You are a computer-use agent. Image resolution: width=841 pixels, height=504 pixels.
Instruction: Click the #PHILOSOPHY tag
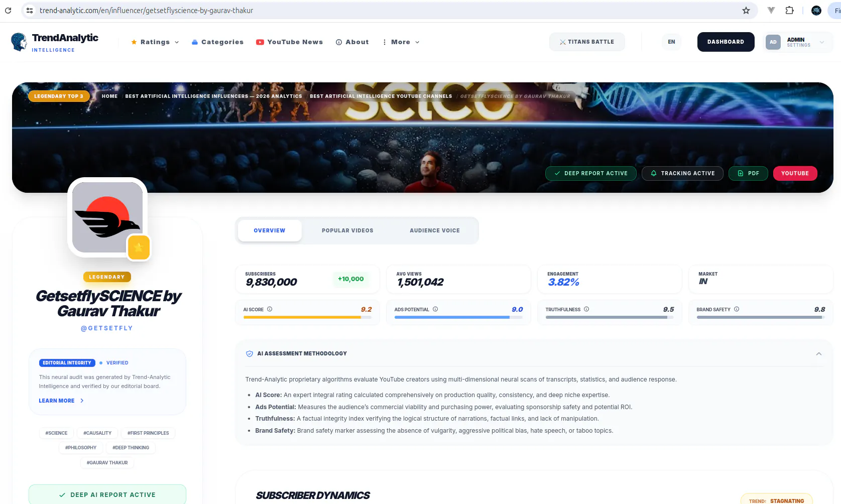(81, 447)
